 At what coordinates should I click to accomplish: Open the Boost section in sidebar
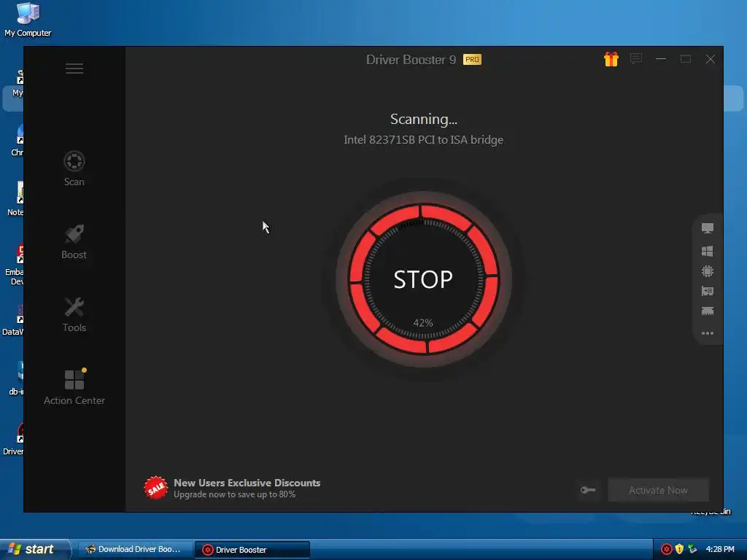tap(74, 242)
